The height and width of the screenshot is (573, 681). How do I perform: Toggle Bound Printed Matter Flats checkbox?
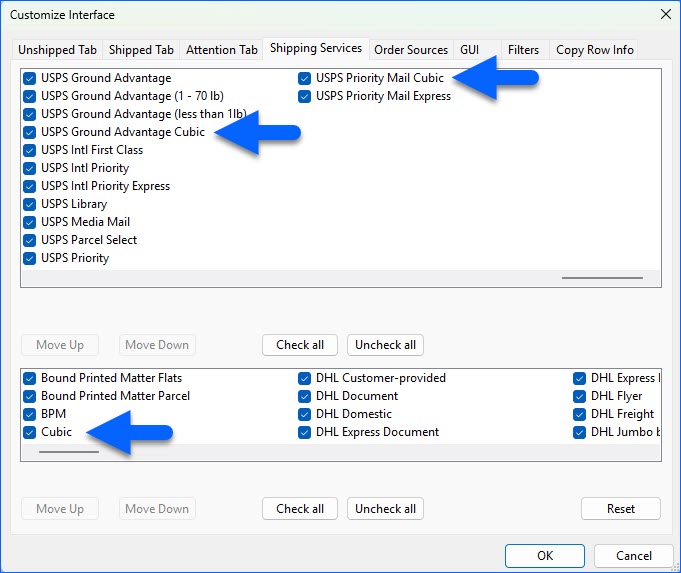click(30, 378)
